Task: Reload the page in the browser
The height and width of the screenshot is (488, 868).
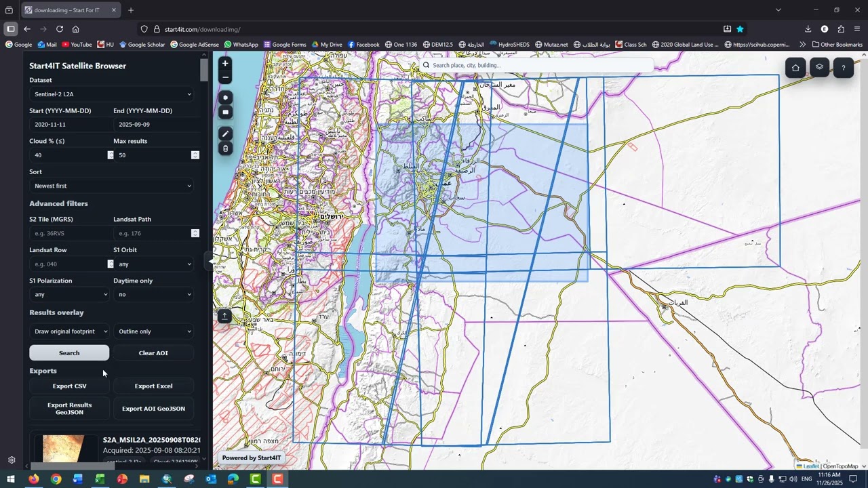Action: pyautogui.click(x=60, y=29)
